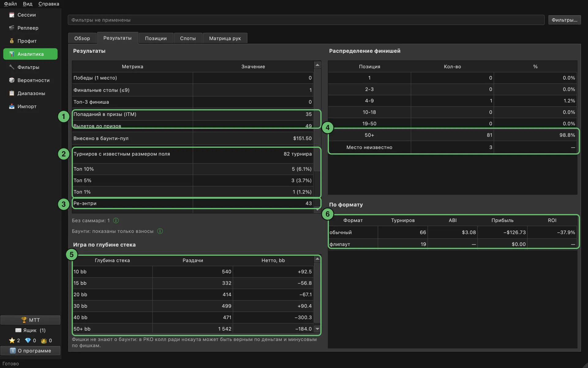Click the Диапазоны clipboard icon
The height and width of the screenshot is (368, 588).
pyautogui.click(x=12, y=93)
